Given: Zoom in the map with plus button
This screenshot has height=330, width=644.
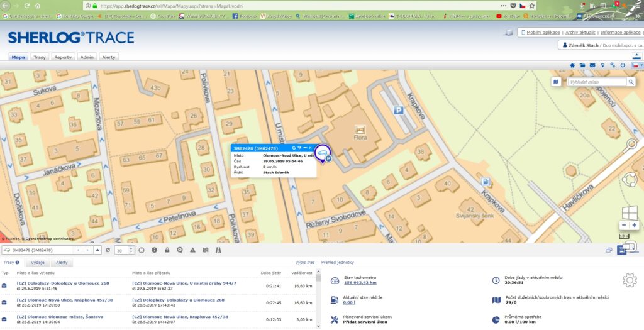Looking at the screenshot, I should click(x=634, y=225).
